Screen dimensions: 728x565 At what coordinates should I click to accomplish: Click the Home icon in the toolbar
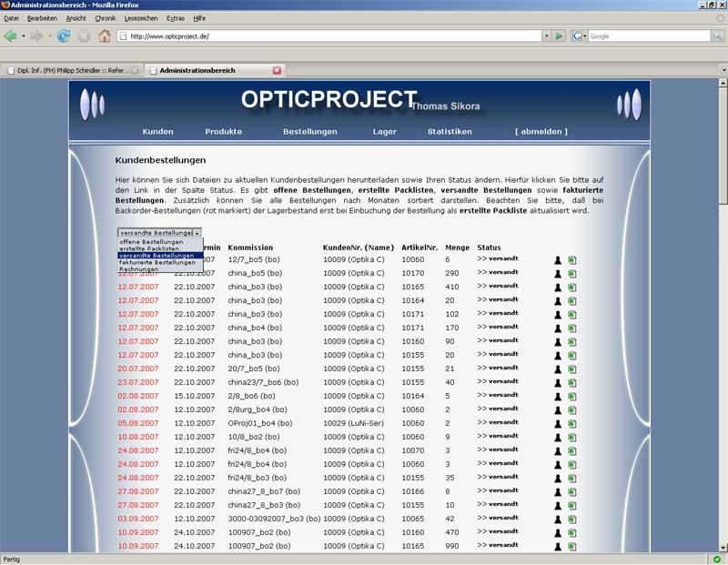pyautogui.click(x=105, y=36)
